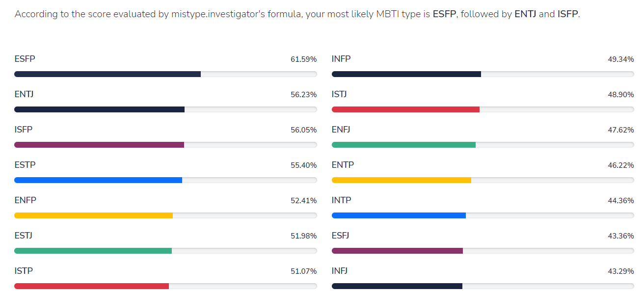Image resolution: width=644 pixels, height=292 pixels.
Task: Select the purple ISFP progress bar
Action: coord(165,145)
